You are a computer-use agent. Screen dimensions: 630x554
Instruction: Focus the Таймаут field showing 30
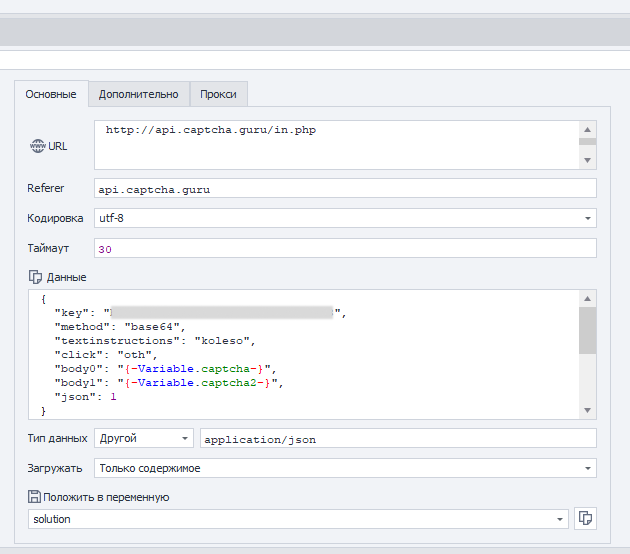click(345, 248)
